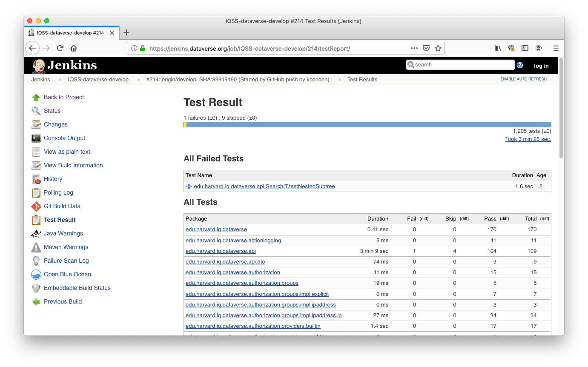Click ENABLE AUTO REFRESH link
588x367 pixels.
click(523, 79)
